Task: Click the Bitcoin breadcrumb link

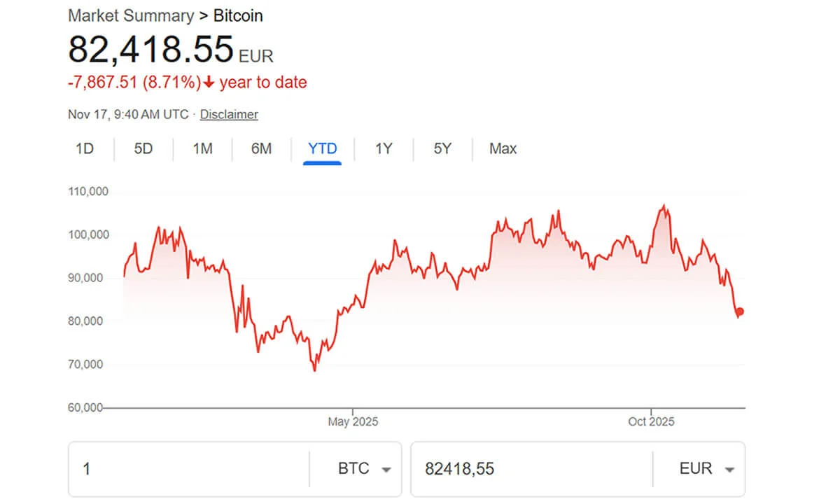Action: coord(238,15)
